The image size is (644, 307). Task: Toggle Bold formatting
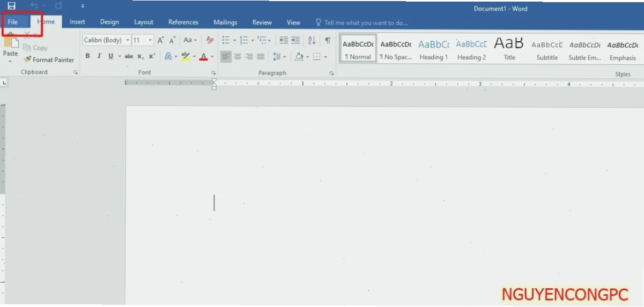point(87,56)
